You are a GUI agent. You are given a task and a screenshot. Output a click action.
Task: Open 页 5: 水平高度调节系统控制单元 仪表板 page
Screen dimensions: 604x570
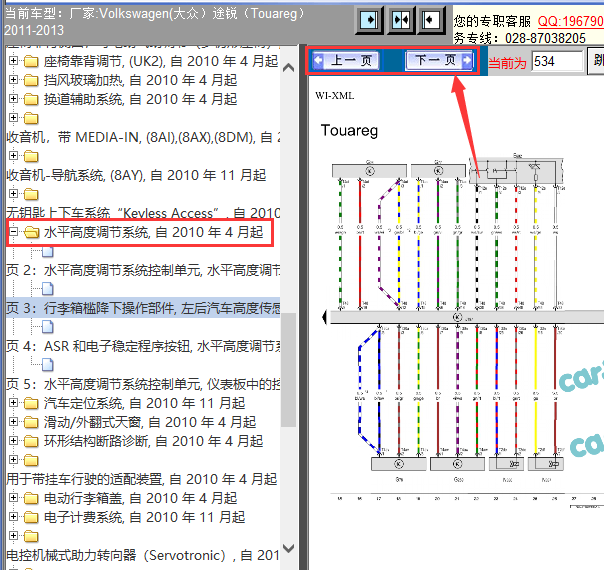point(143,384)
